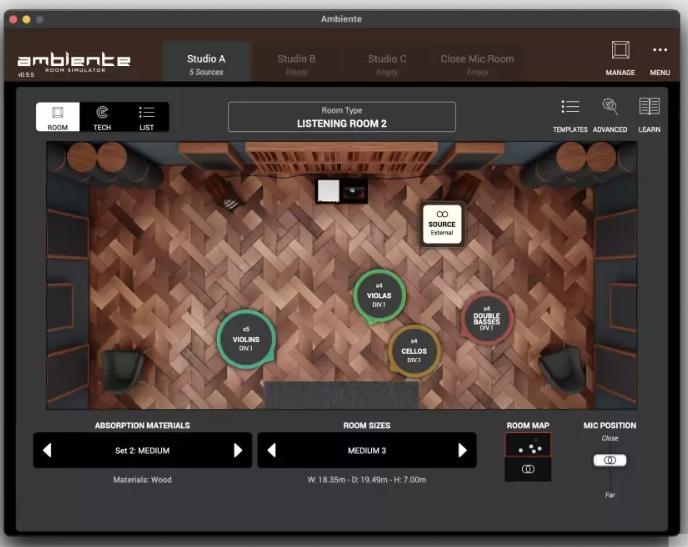Select the Close Mic Room tab
The width and height of the screenshot is (688, 547).
(x=477, y=62)
